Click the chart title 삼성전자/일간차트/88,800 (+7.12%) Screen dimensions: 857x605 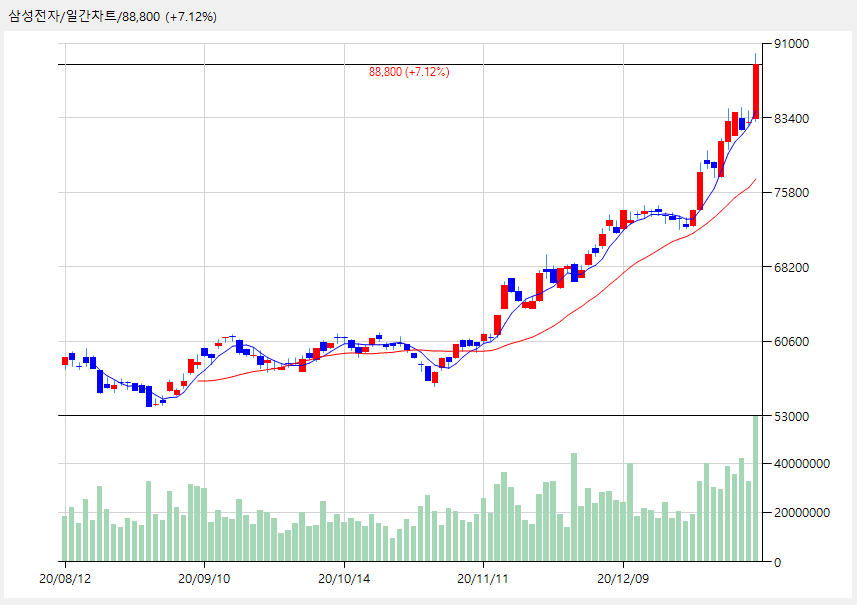click(113, 16)
